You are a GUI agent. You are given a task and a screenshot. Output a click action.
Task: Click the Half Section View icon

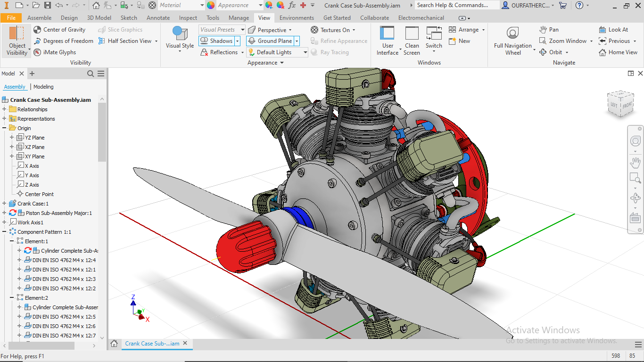coord(102,41)
